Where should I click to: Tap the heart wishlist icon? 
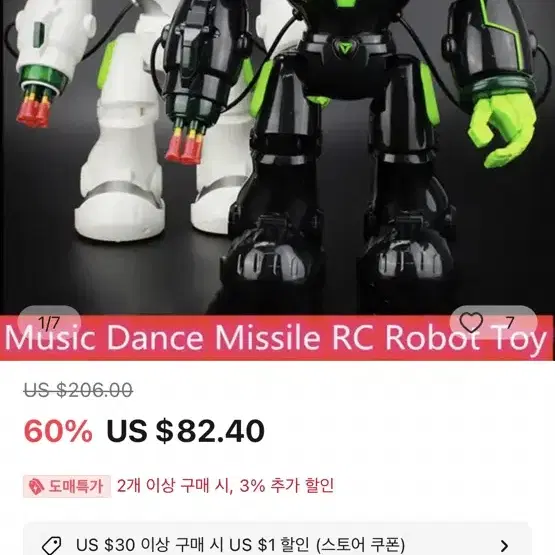tap(471, 322)
